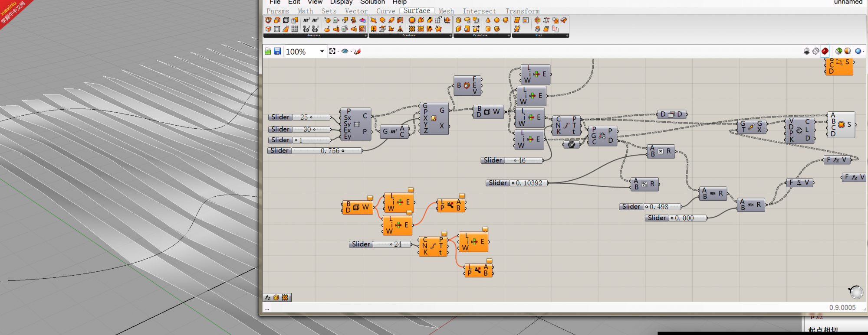868x335 pixels.
Task: Click the slider showing value 24
Action: [380, 244]
